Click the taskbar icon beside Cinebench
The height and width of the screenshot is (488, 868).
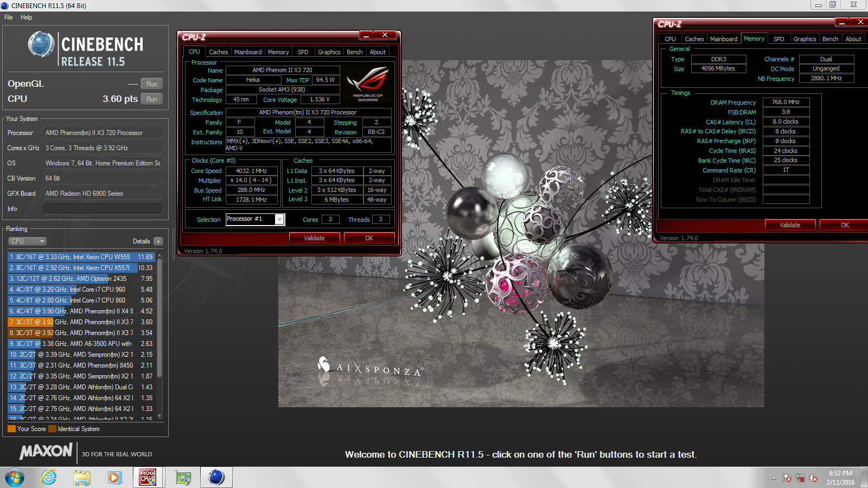click(183, 477)
